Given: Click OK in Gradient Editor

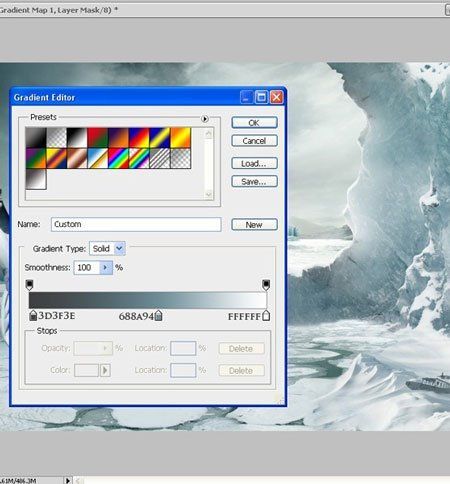Looking at the screenshot, I should [254, 123].
